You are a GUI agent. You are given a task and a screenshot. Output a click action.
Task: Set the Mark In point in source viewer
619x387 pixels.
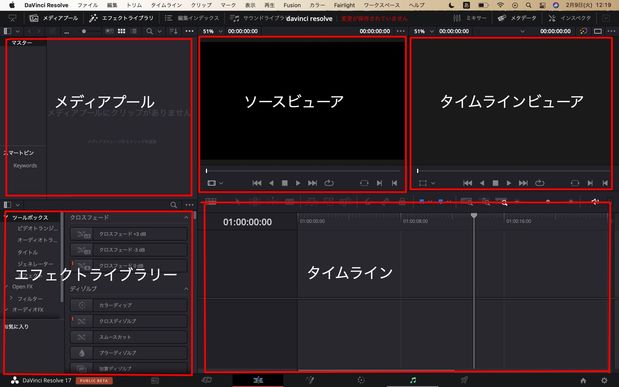coord(379,183)
